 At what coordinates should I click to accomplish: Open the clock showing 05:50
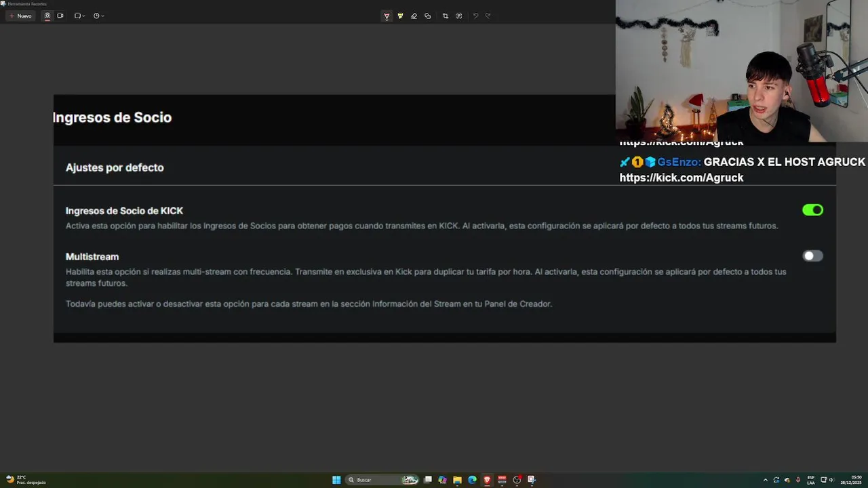(x=851, y=480)
